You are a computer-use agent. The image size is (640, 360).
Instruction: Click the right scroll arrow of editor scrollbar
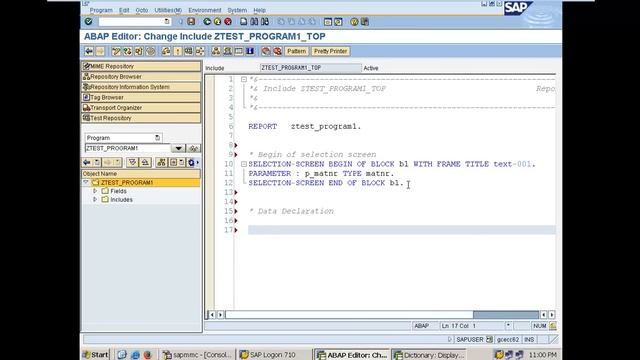point(551,315)
